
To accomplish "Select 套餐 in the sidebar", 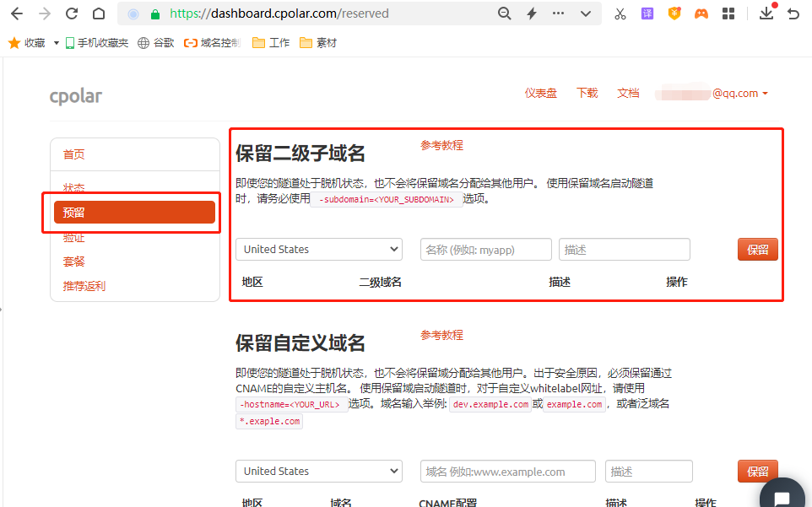I will 73,262.
